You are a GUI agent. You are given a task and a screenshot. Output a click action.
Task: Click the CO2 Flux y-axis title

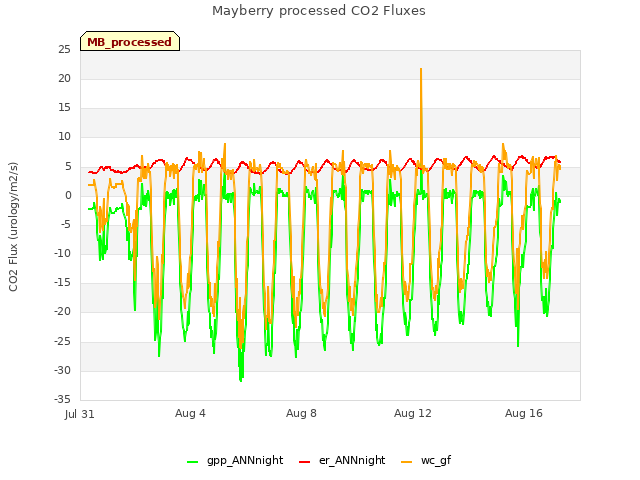(x=13, y=227)
